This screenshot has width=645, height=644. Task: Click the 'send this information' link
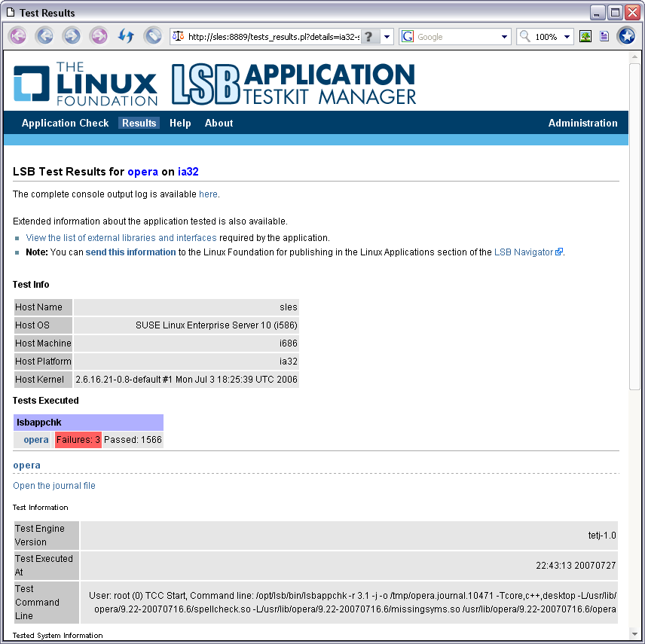pos(130,252)
